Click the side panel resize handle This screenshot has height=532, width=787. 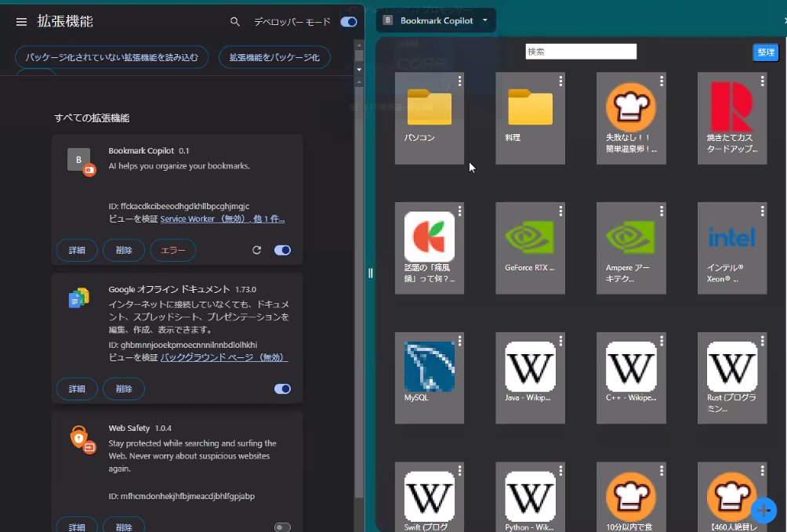point(371,273)
